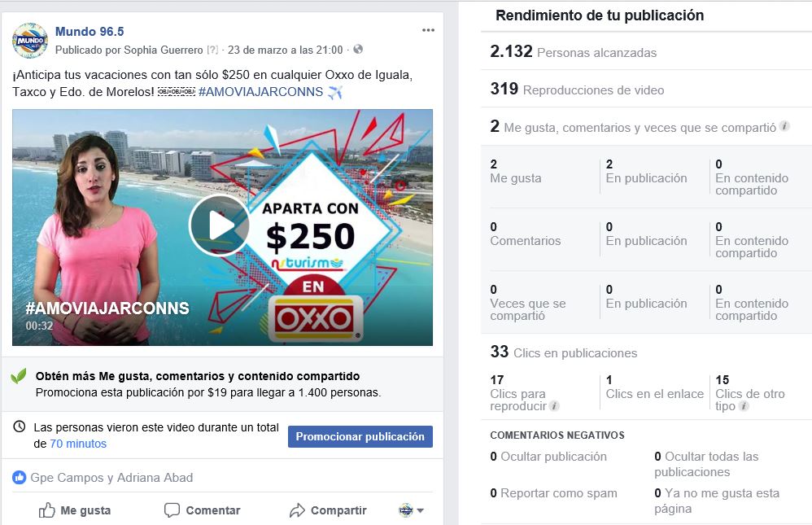The image size is (812, 525).
Task: Click the public globe privacy icon
Action: 358,49
